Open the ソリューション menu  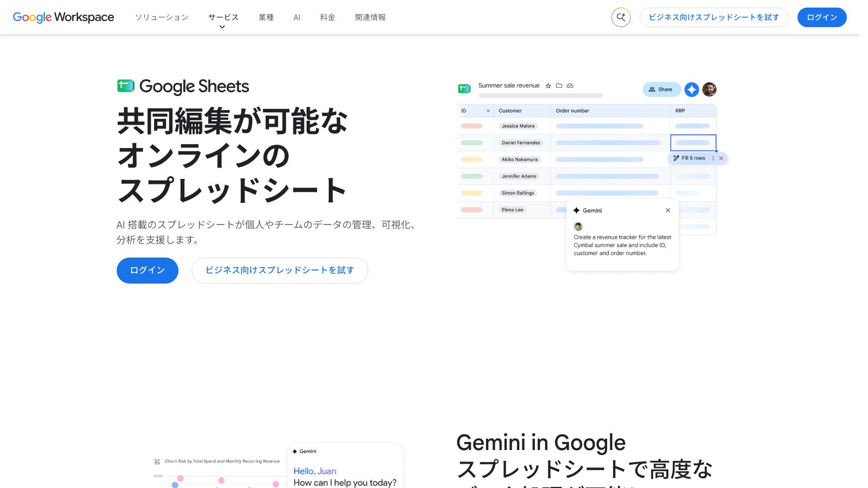click(x=162, y=17)
